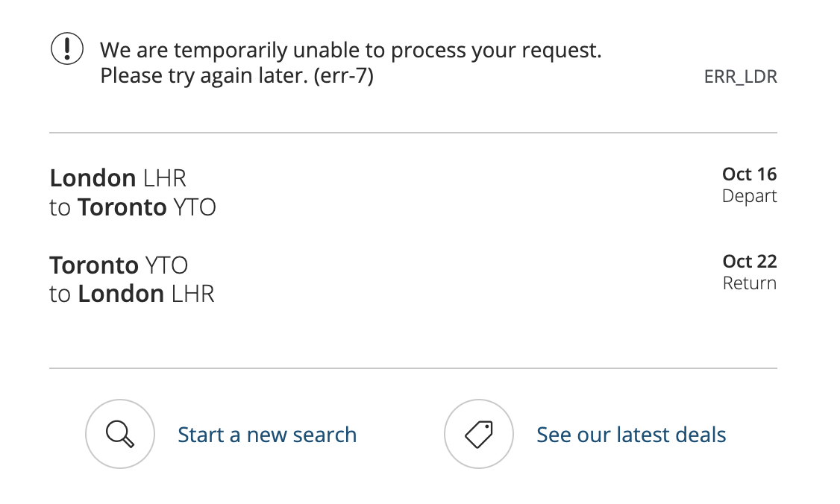This screenshot has width=840, height=504.
Task: Click the exclamation warning icon
Action: (x=67, y=50)
